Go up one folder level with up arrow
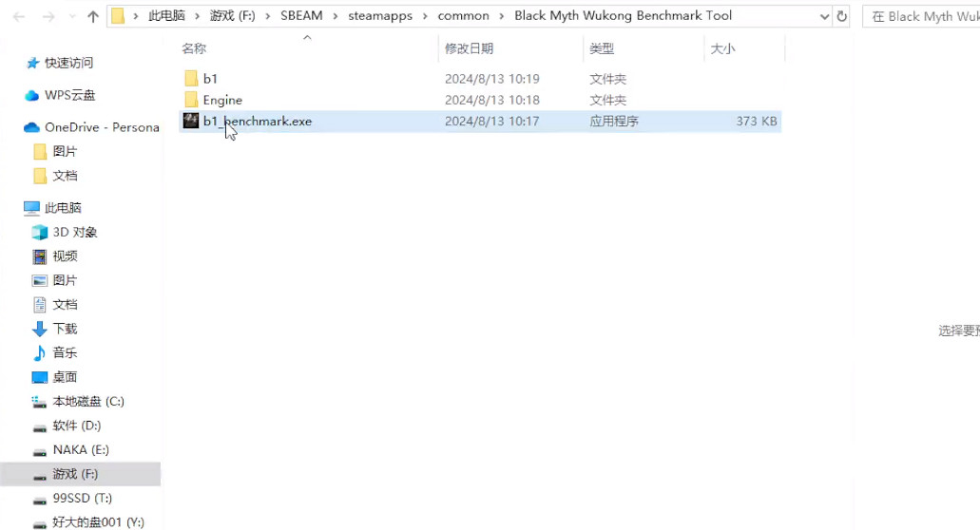This screenshot has height=530, width=980. [x=92, y=16]
